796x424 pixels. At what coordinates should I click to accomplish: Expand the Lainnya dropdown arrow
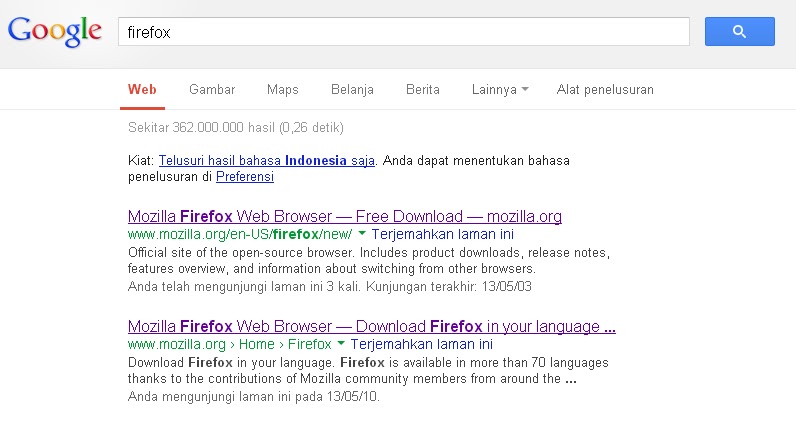[x=525, y=89]
